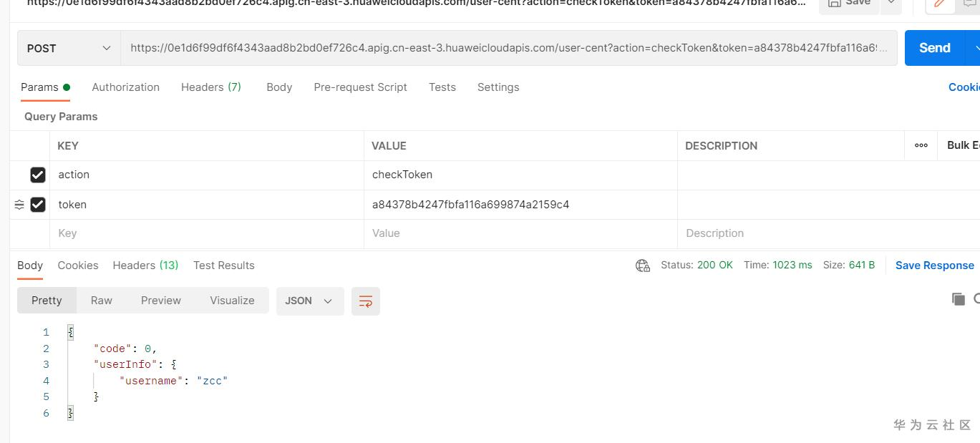Click the network globe lock icon
This screenshot has width=980, height=443.
(643, 266)
